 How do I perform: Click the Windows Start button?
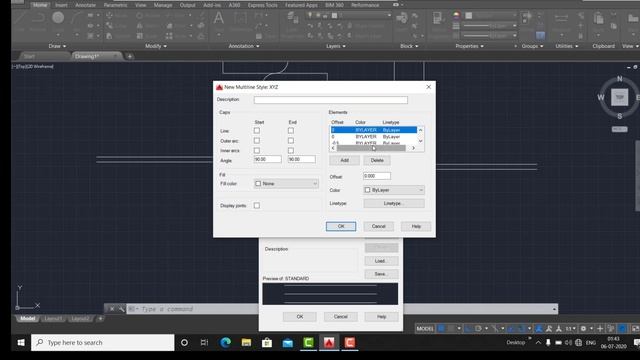[21, 342]
